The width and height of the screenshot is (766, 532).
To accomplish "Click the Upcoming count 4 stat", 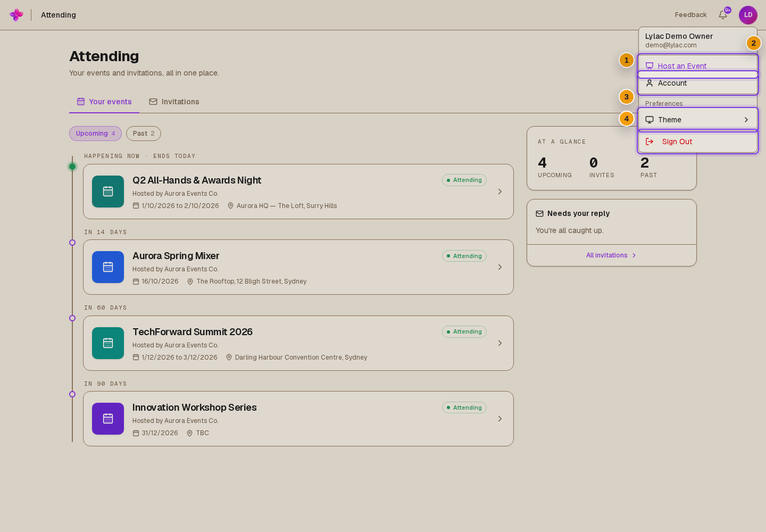I will point(555,167).
